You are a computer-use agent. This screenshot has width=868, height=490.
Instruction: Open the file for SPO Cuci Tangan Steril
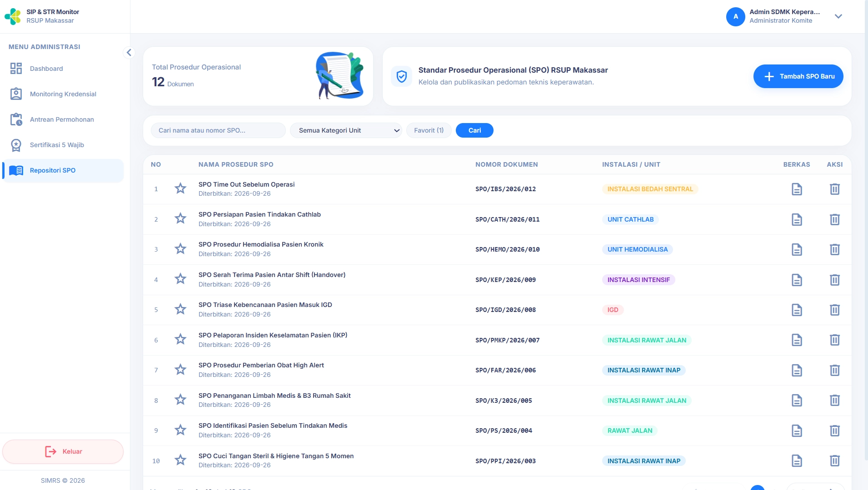[x=797, y=460]
